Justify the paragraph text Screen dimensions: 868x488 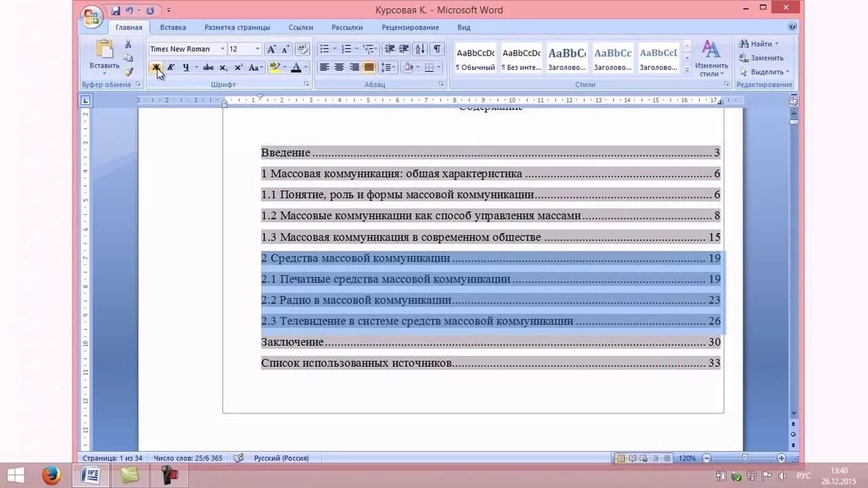pyautogui.click(x=369, y=67)
